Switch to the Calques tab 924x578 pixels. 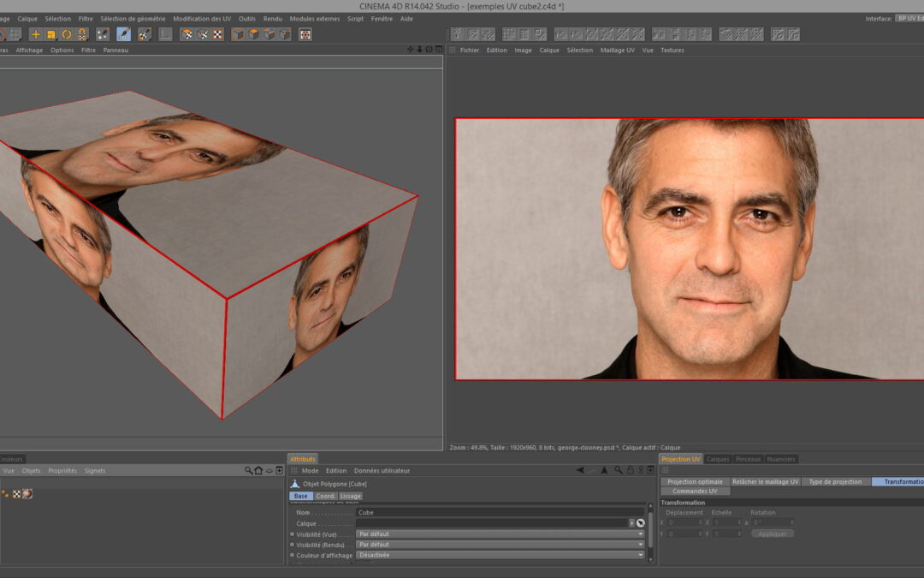tap(718, 459)
